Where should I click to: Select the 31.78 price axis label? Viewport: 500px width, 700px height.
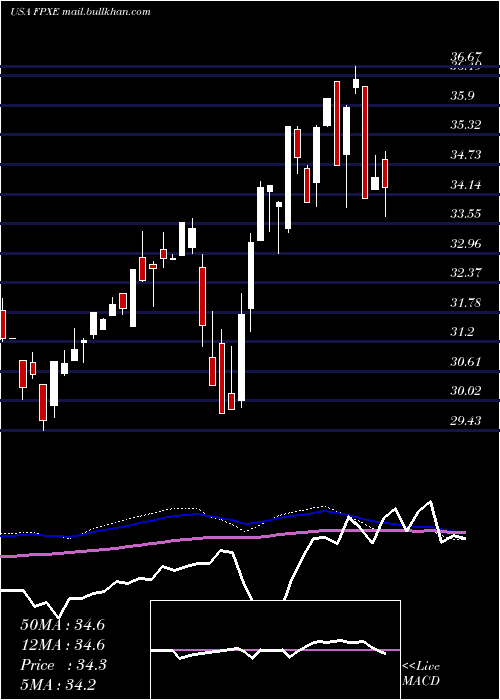[x=465, y=302]
